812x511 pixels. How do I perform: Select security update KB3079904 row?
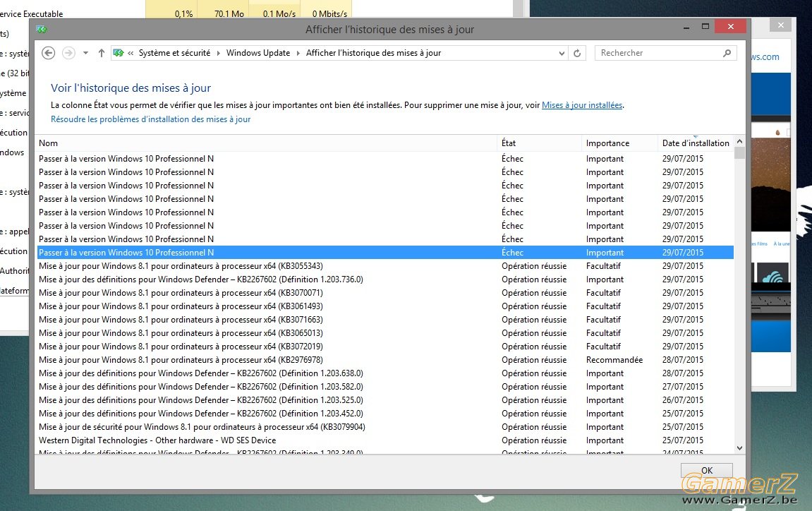(384, 428)
